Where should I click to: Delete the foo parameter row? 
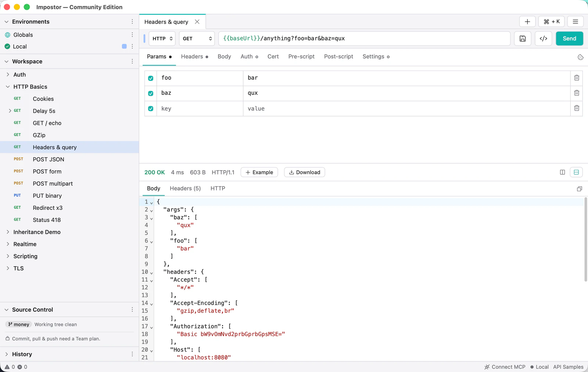577,78
